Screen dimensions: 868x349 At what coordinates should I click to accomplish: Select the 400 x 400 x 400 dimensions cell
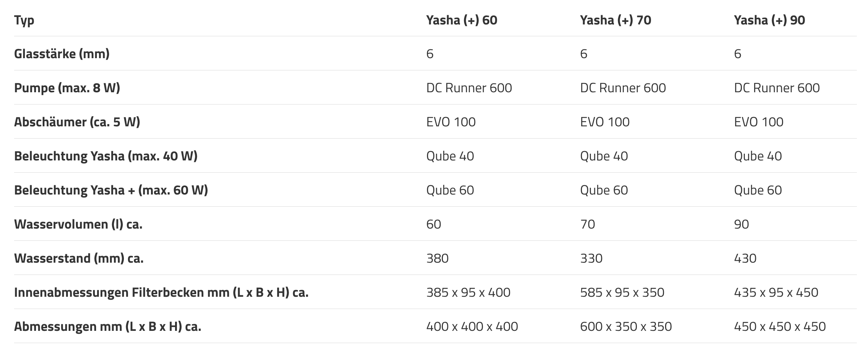[472, 327]
